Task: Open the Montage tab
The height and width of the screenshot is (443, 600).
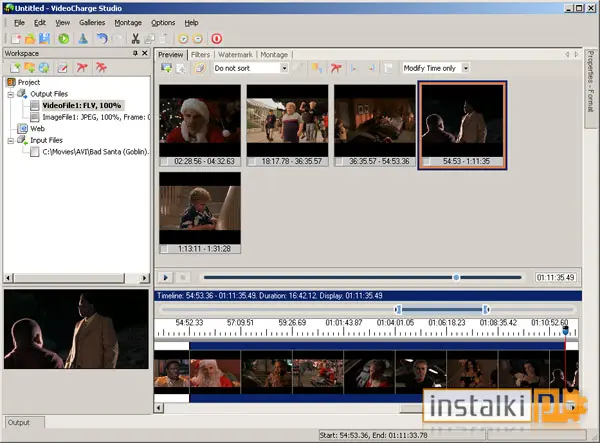Action: click(274, 55)
